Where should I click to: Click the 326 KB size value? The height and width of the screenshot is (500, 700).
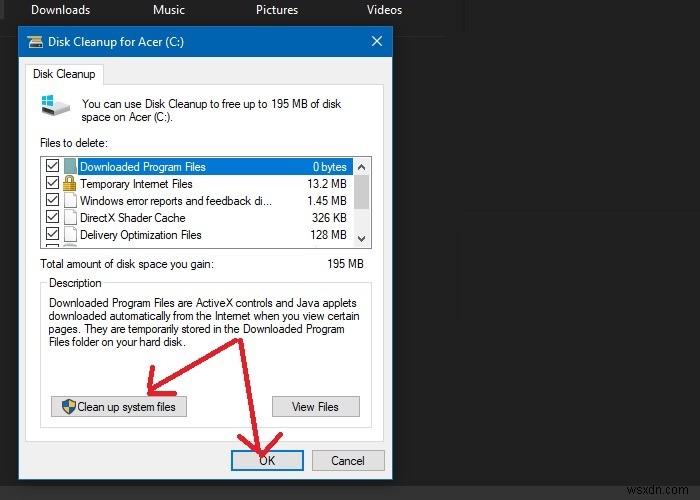coord(329,218)
